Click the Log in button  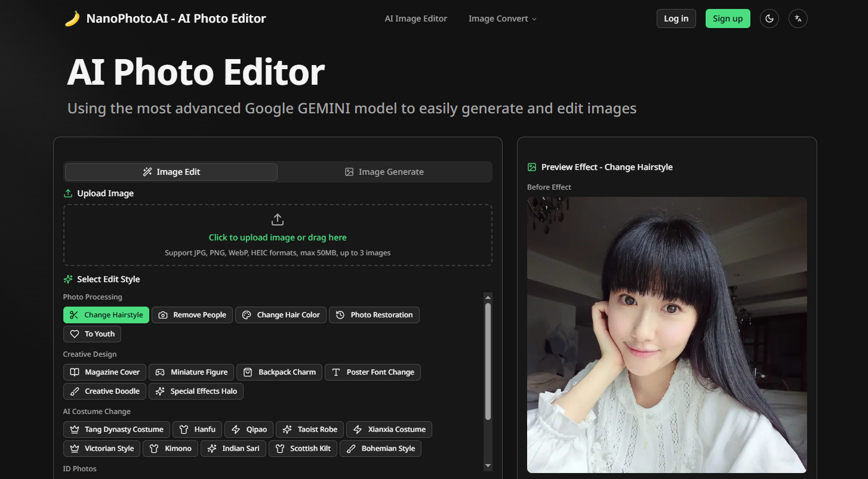point(676,18)
